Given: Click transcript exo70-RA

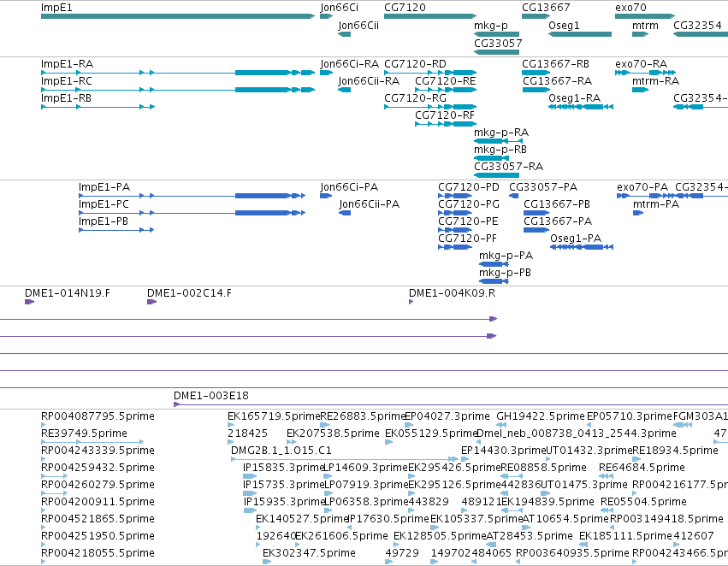Looking at the screenshot, I should tap(645, 73).
